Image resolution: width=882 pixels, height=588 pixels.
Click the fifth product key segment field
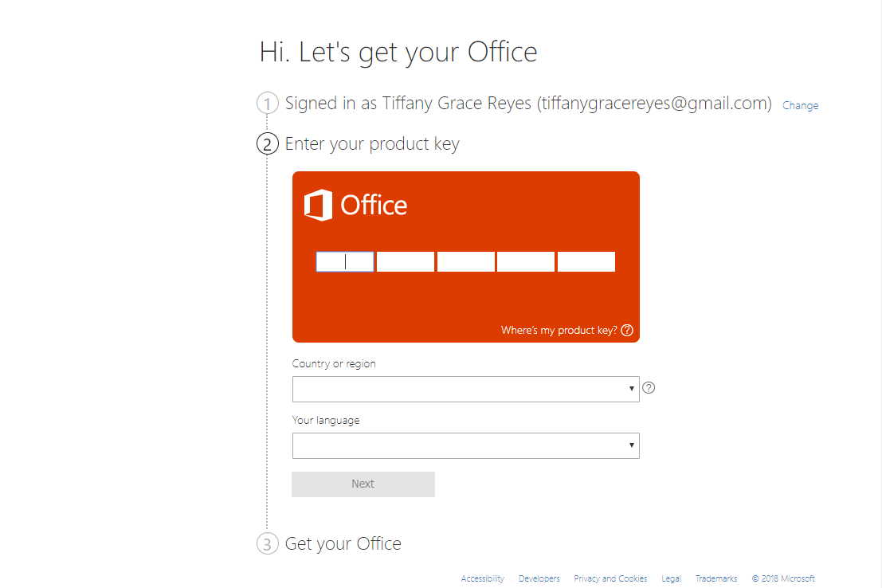click(x=586, y=261)
